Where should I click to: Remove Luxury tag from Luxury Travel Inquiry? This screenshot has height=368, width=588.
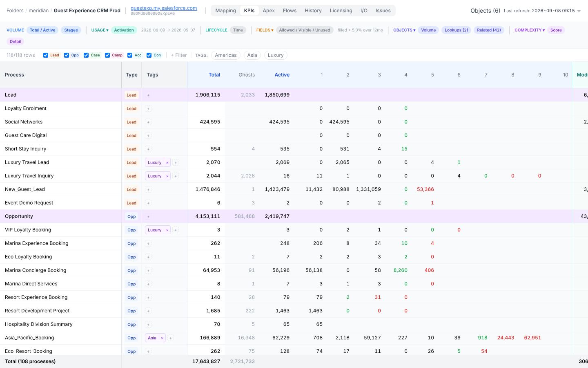pyautogui.click(x=167, y=176)
